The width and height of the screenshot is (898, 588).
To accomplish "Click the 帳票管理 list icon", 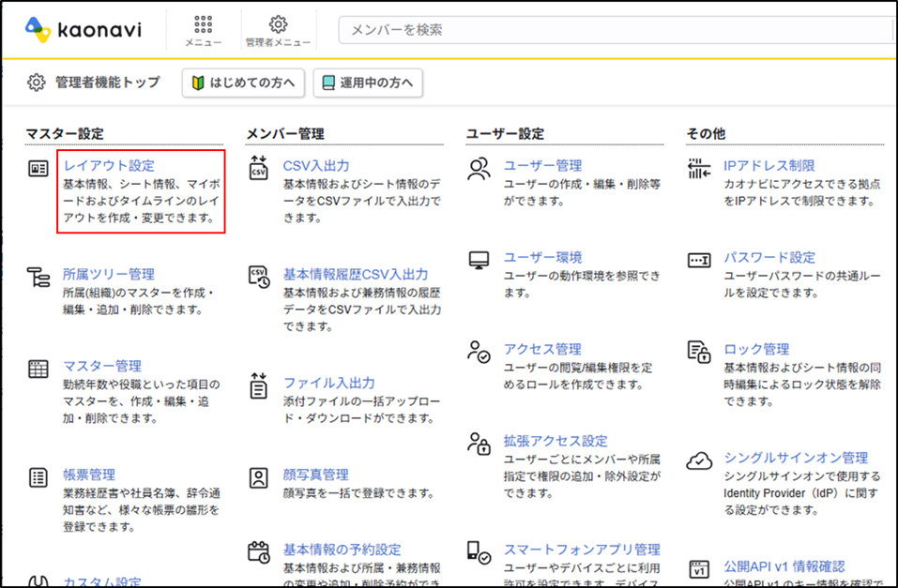I will point(38,477).
